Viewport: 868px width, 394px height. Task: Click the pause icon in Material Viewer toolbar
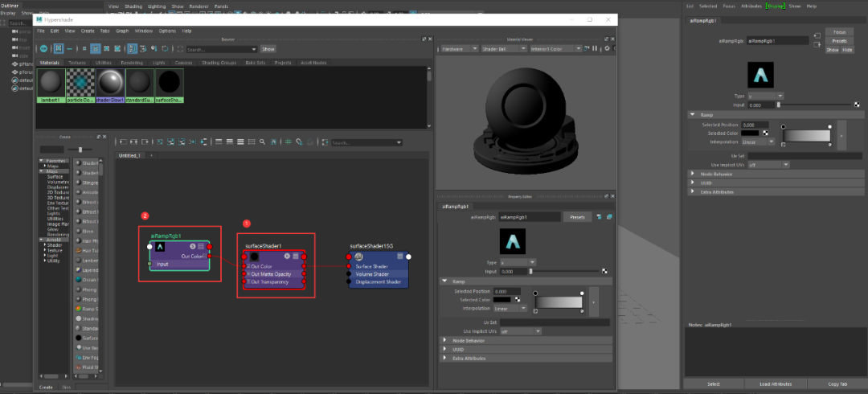[595, 48]
